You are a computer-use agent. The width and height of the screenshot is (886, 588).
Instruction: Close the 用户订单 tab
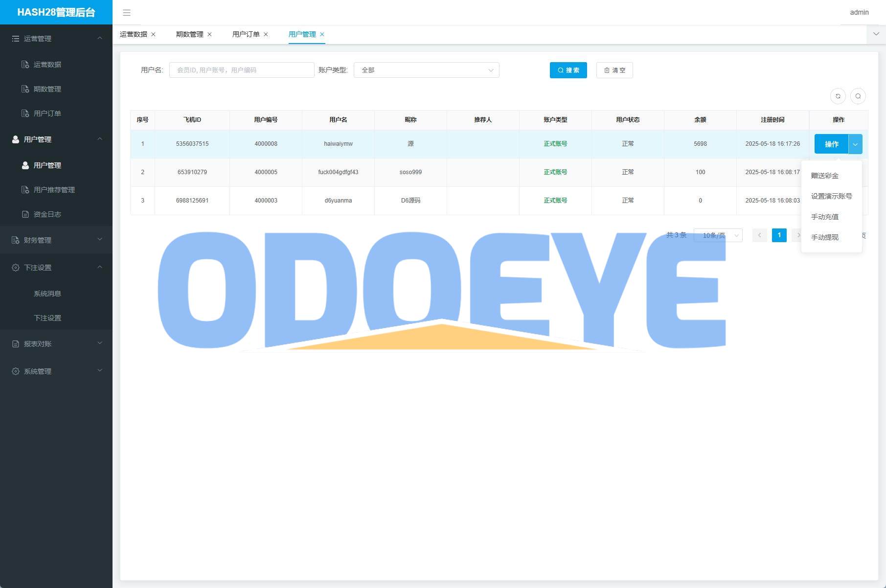266,34
